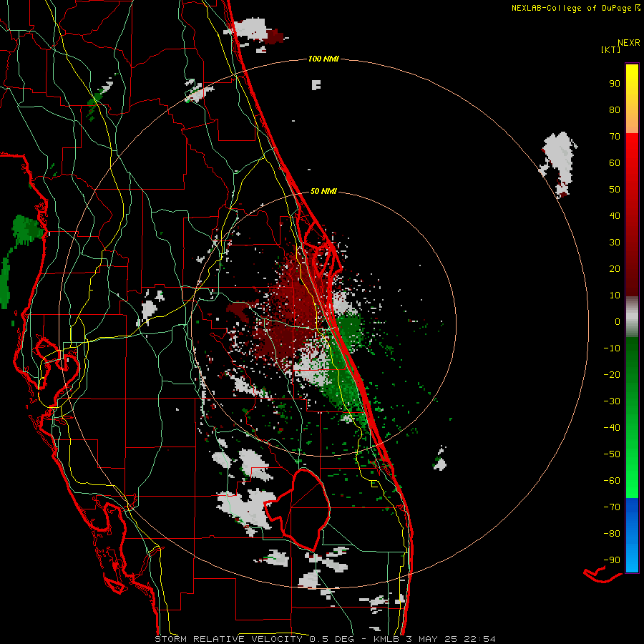The height and width of the screenshot is (644, 644).
Task: Click the -60 value on velocity scale
Action: (612, 481)
